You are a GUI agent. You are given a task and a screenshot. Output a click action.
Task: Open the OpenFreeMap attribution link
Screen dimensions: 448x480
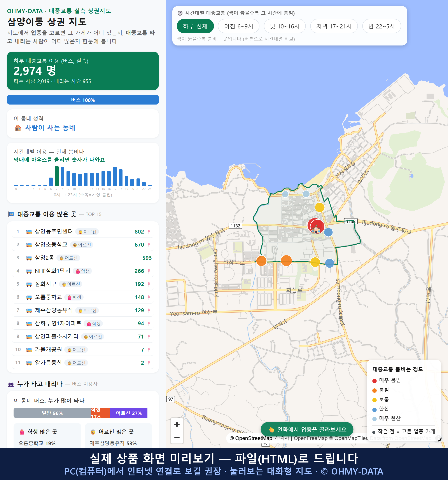pyautogui.click(x=310, y=438)
